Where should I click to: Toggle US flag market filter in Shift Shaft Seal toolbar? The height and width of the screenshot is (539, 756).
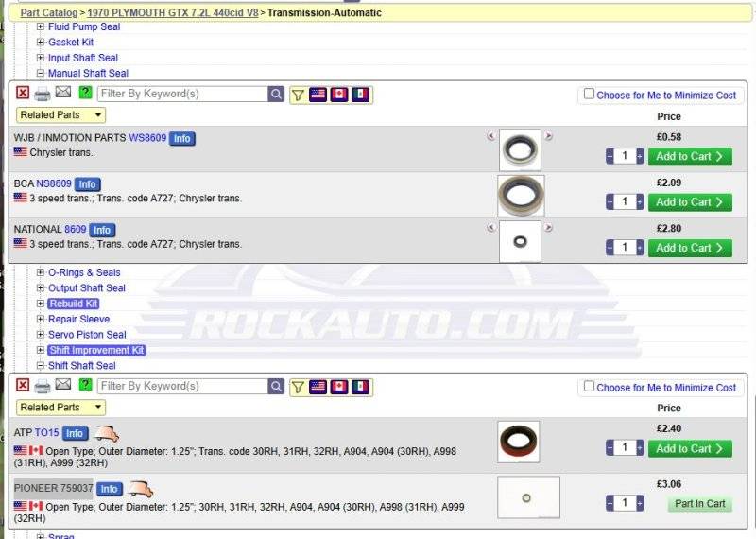tap(318, 386)
